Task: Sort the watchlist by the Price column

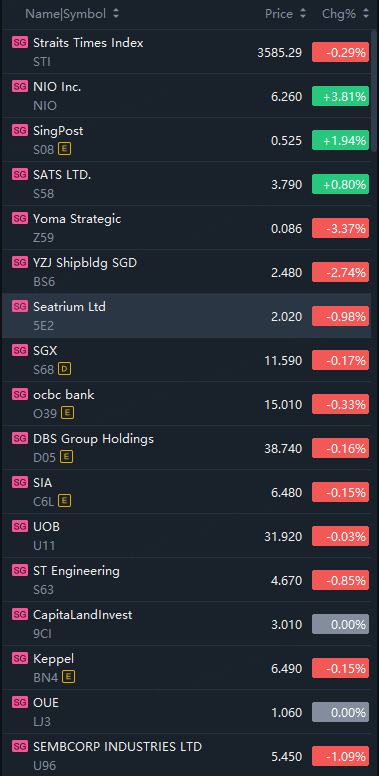Action: [x=285, y=14]
